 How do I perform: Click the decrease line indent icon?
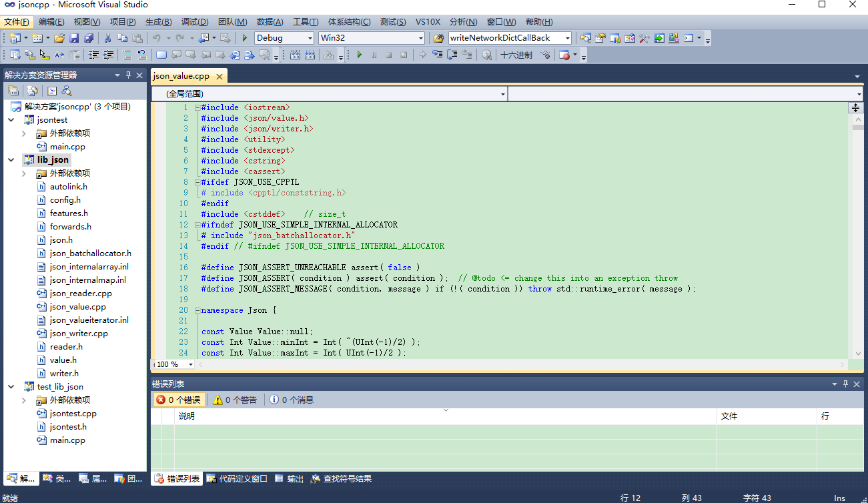94,55
